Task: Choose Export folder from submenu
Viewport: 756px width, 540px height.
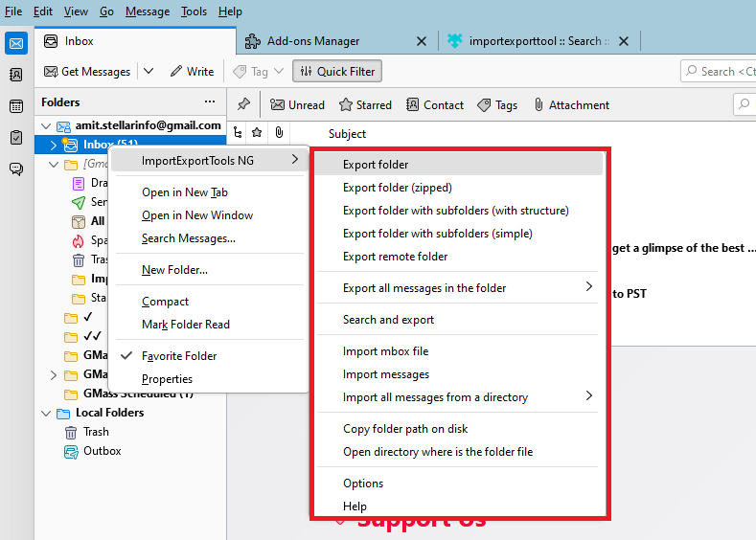Action: coord(459,165)
